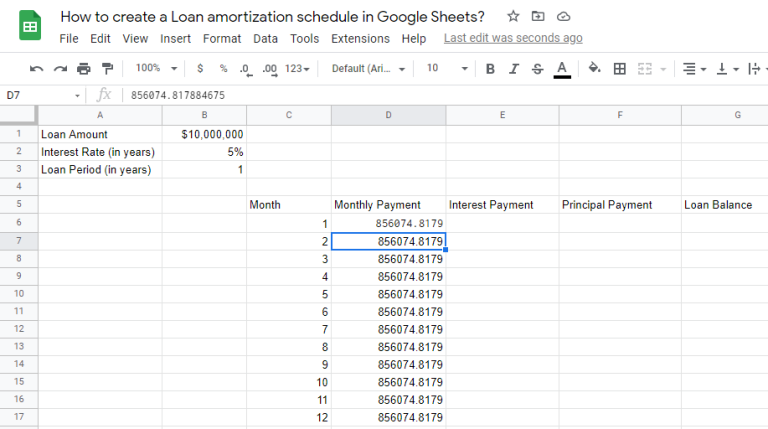
Task: Open the vertical align dropdown
Action: (727, 69)
